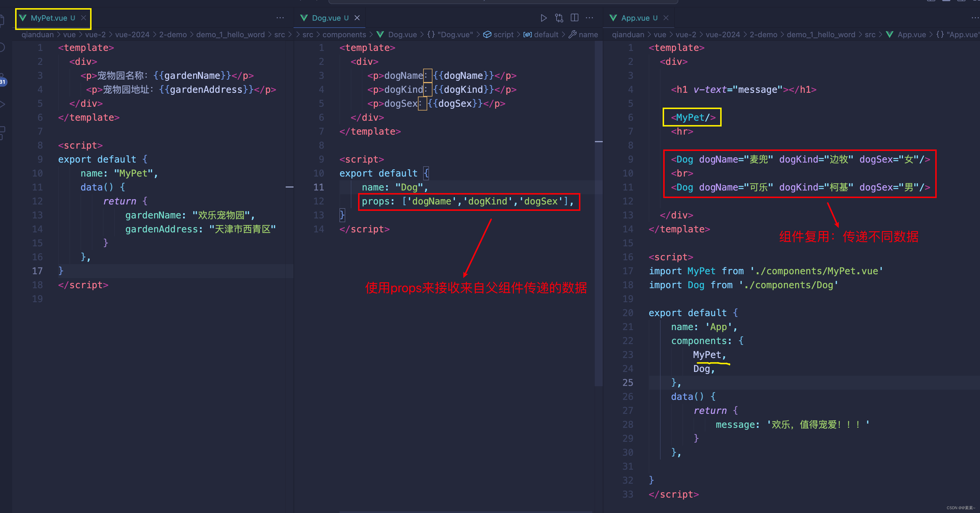This screenshot has height=513, width=980.
Task: Open the name symbol breadcrumb in Dog.vue
Action: [588, 35]
